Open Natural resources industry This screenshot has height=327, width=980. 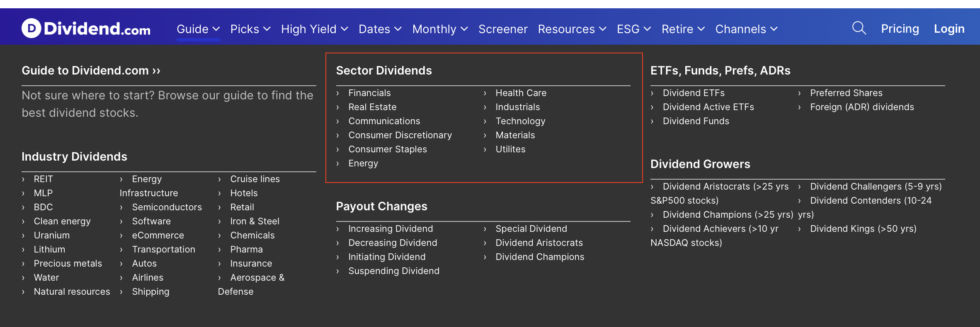pyautogui.click(x=72, y=291)
